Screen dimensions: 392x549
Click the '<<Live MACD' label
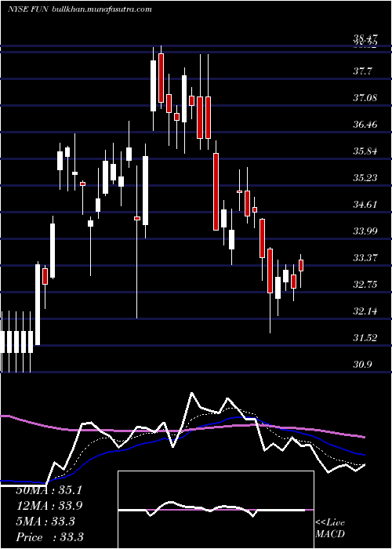pos(330,528)
